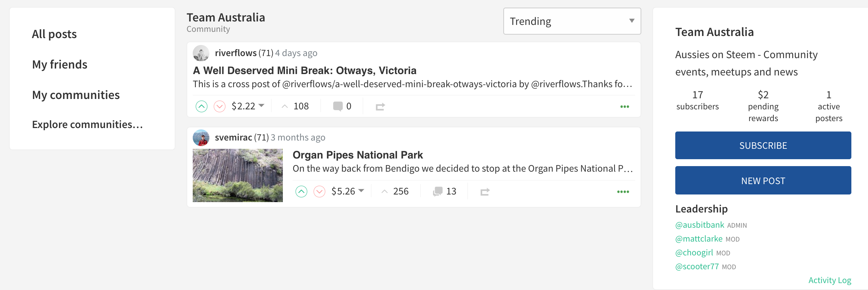868x290 pixels.
Task: Open My communities in sidebar
Action: [x=76, y=95]
